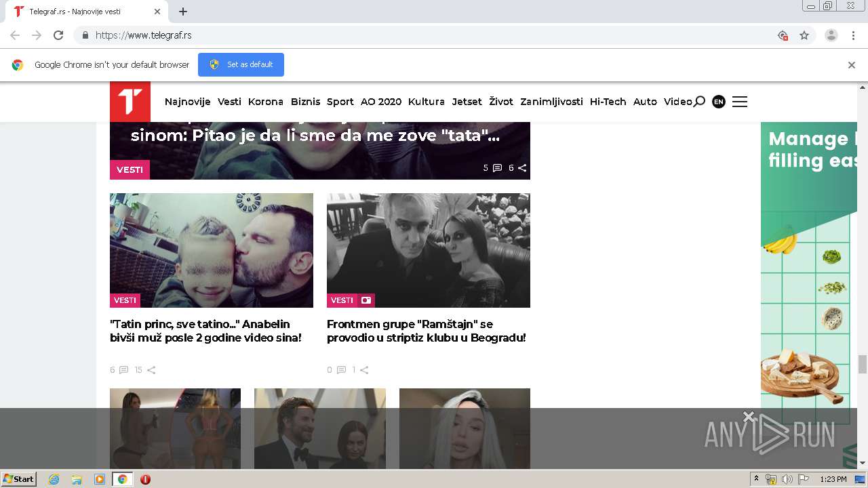
Task: Click the Telegraf red logo
Action: coord(130,102)
